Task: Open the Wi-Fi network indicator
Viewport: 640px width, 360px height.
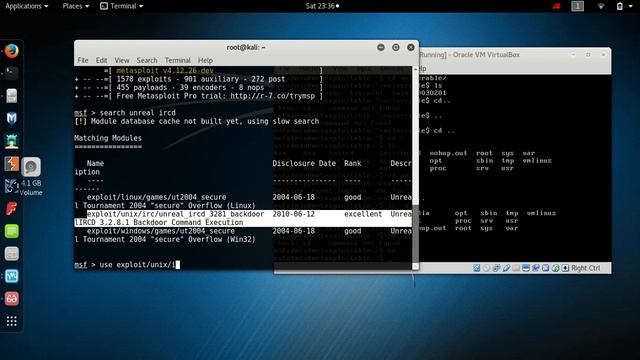Action: pyautogui.click(x=601, y=6)
